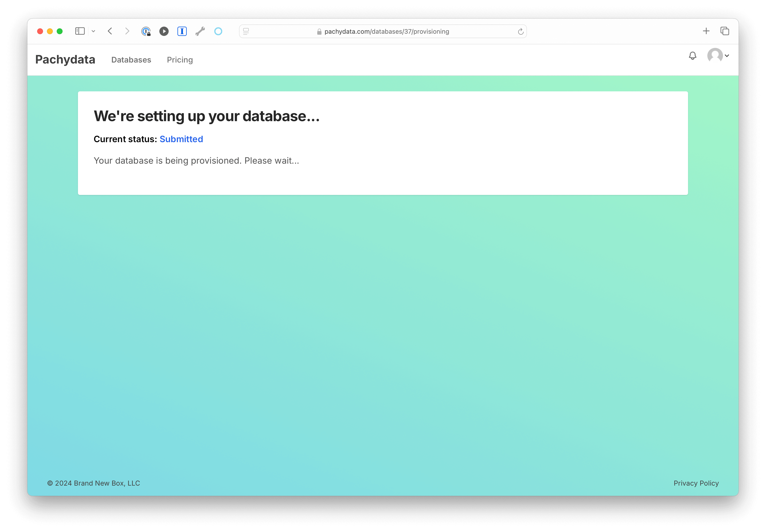Open the user avatar menu

718,55
